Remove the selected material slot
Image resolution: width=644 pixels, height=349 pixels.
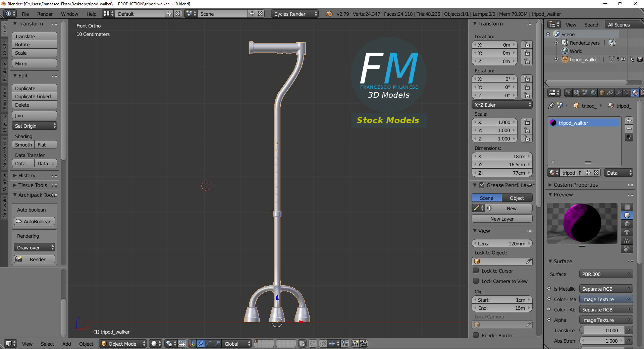[629, 129]
